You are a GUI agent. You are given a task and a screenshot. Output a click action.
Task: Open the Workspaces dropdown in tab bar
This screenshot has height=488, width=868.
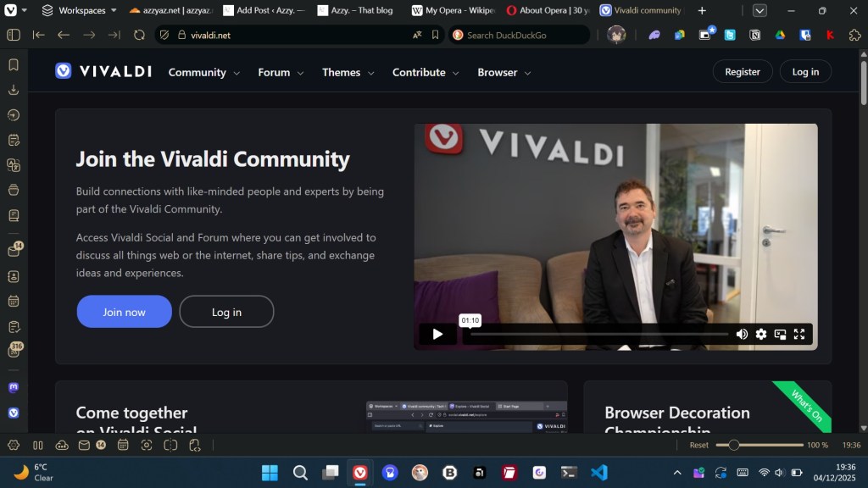(x=79, y=10)
